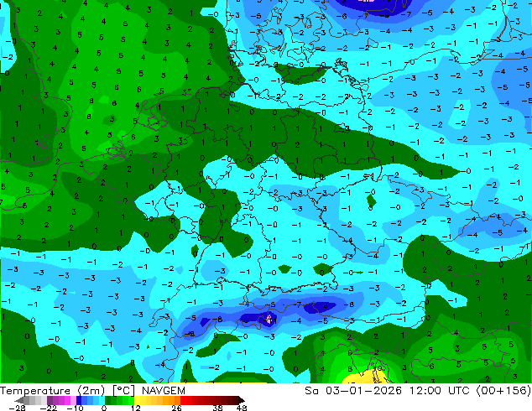This screenshot has height=411, width=532.
Task: Click the "48" legend value
Action: 242,408
